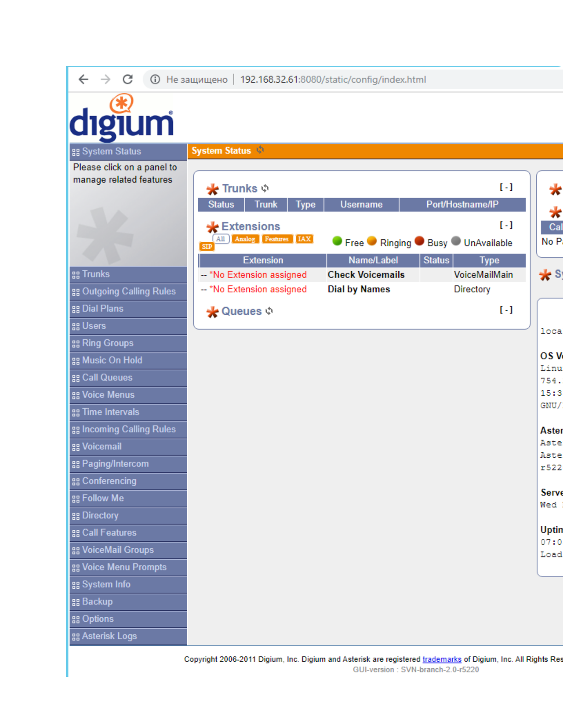Screen dimensions: 563x728
Task: Open Voicemail in the sidebar
Action: (128, 447)
